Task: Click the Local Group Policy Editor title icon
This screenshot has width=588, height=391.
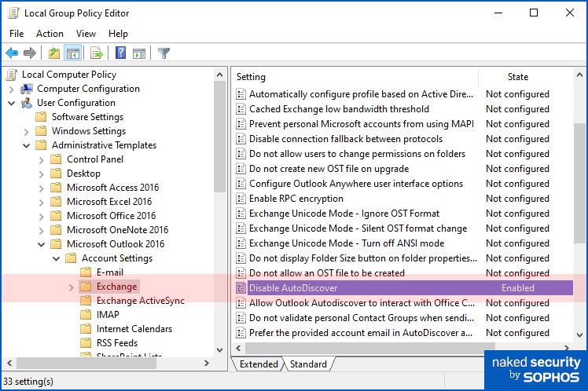Action: click(x=14, y=13)
